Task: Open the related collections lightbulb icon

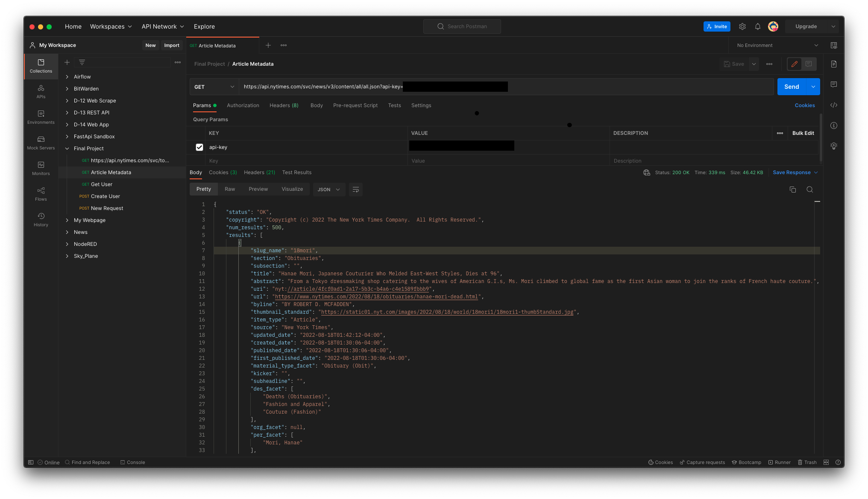Action: 834,146
